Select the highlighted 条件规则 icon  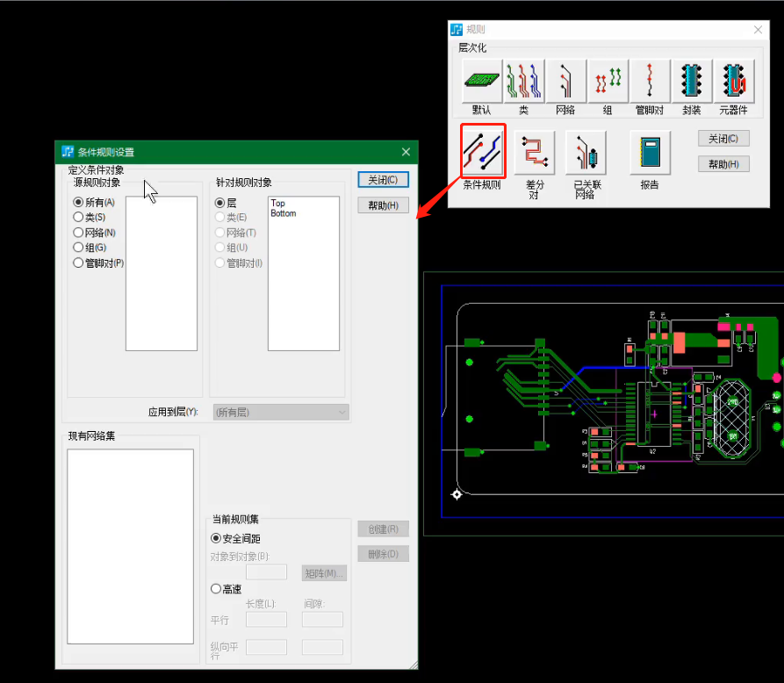pyautogui.click(x=481, y=151)
